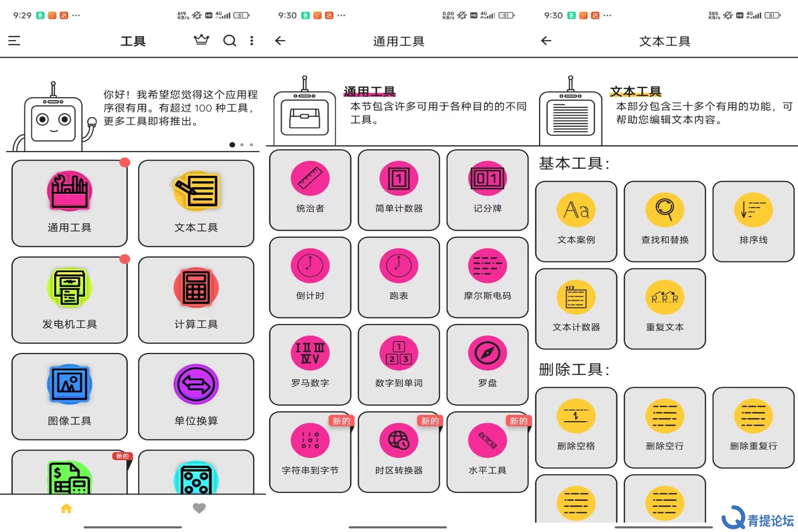Image resolution: width=798 pixels, height=532 pixels.
Task: Open the 通用工具 category tile
Action: (x=69, y=204)
